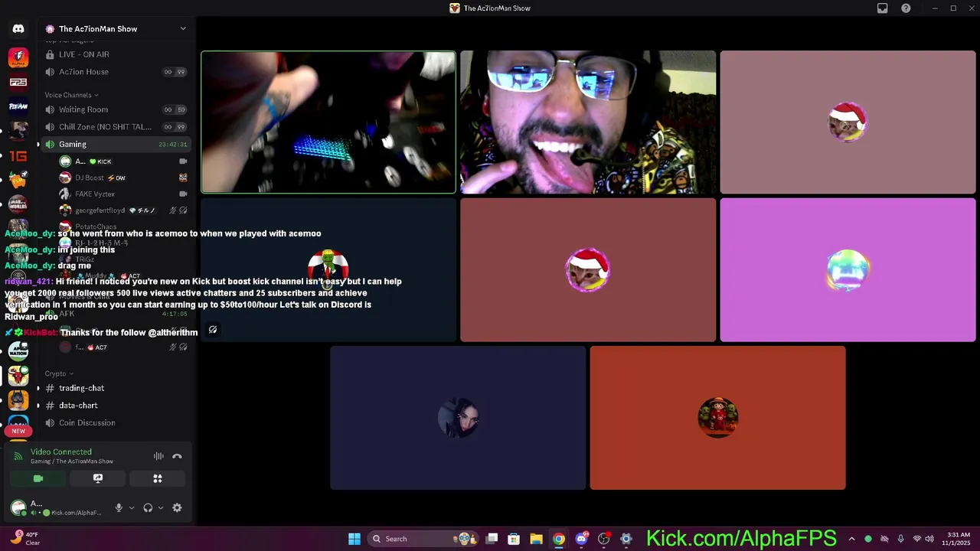This screenshot has width=980, height=551.
Task: Focus the hand-and-keyboard webcam video tile
Action: click(328, 122)
